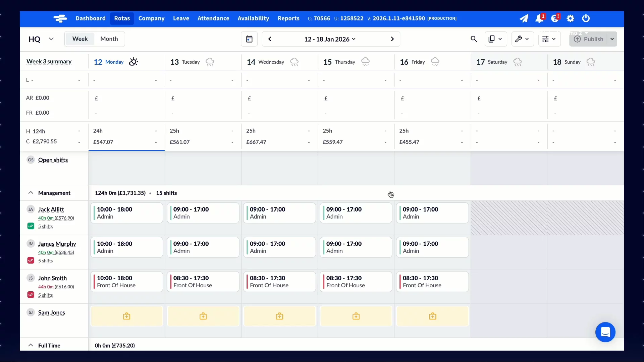Screen dimensions: 644x362
Task: Toggle James Murphy's red shift checkbox
Action: pos(31,260)
